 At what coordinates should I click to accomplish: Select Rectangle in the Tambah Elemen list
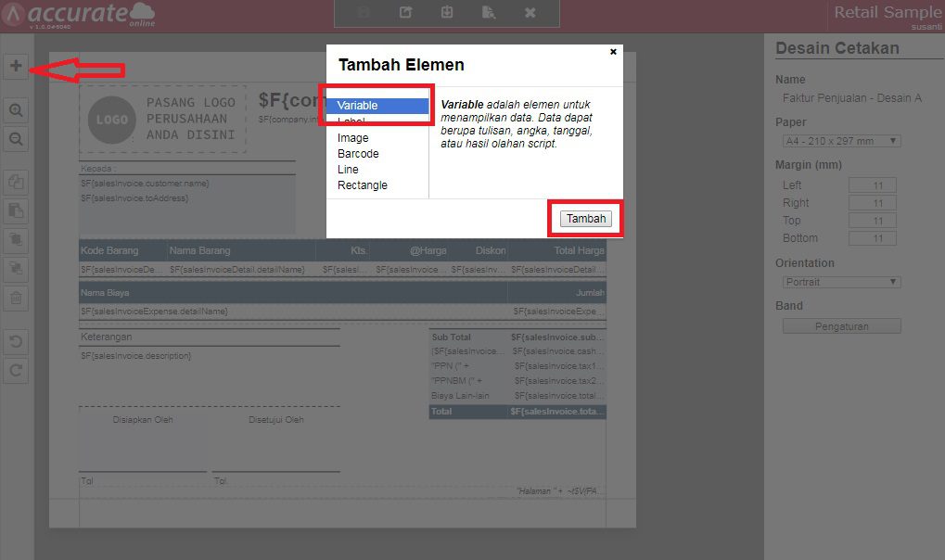coord(362,185)
